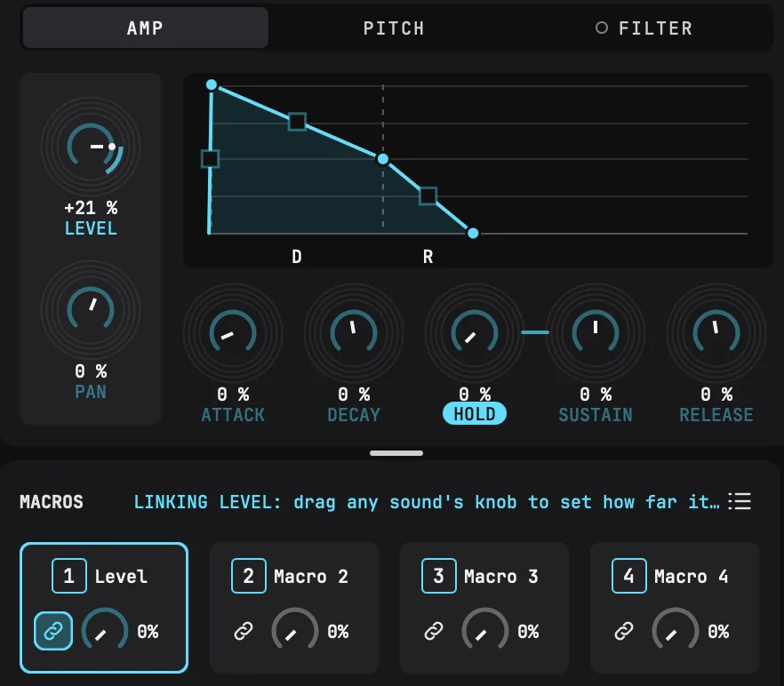
Task: Select the release curve square handle
Action: click(428, 195)
